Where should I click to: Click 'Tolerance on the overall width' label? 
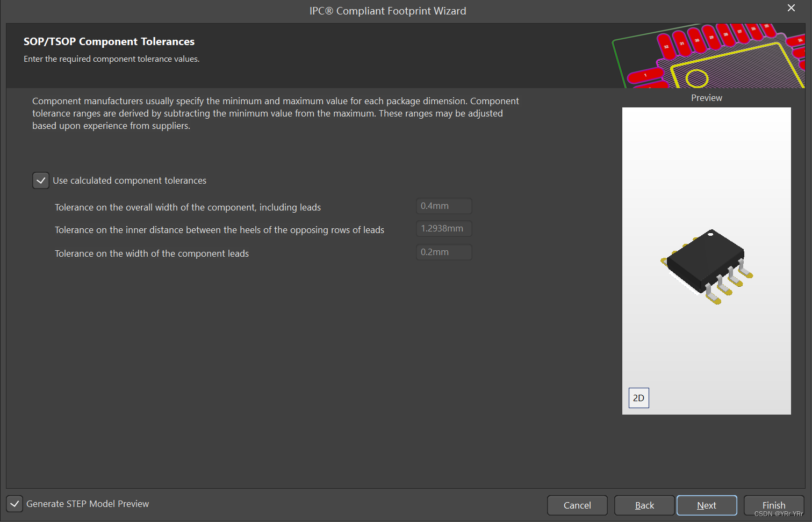tap(188, 207)
